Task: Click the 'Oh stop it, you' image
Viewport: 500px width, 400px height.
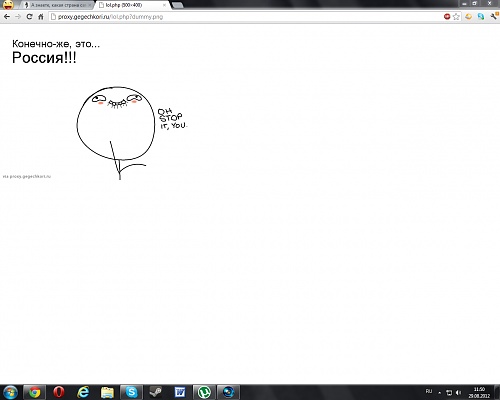Action: pyautogui.click(x=132, y=133)
